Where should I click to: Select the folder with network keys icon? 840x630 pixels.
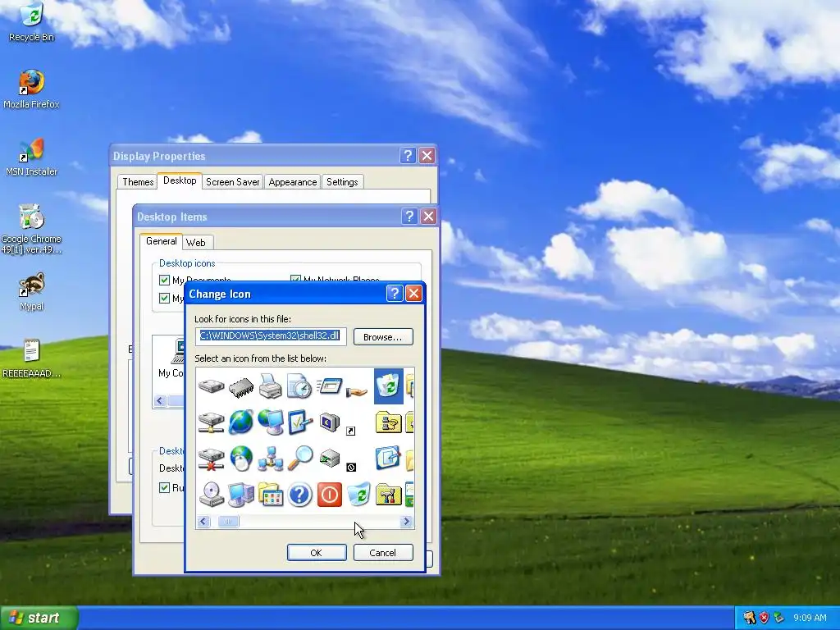[388, 422]
